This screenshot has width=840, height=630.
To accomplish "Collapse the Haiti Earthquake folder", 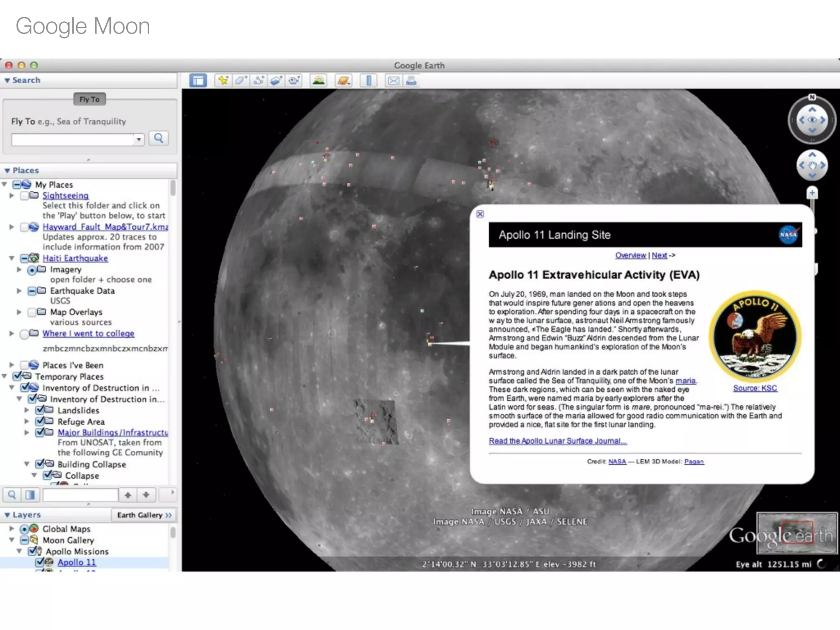I will click(12, 258).
